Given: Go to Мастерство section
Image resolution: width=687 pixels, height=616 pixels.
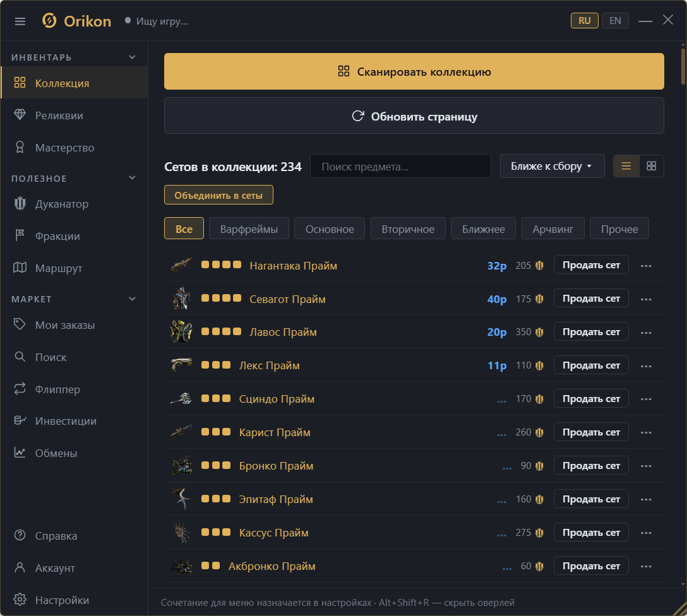Looking at the screenshot, I should tap(75, 148).
